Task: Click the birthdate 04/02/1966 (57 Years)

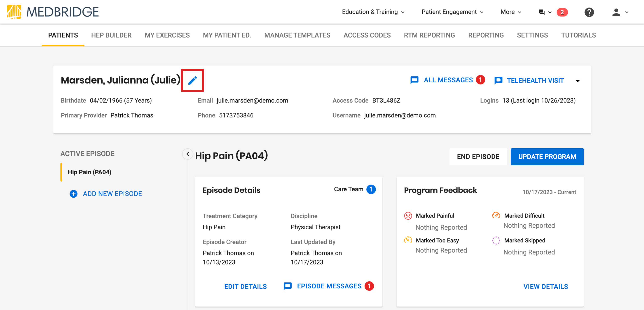Action: click(121, 101)
